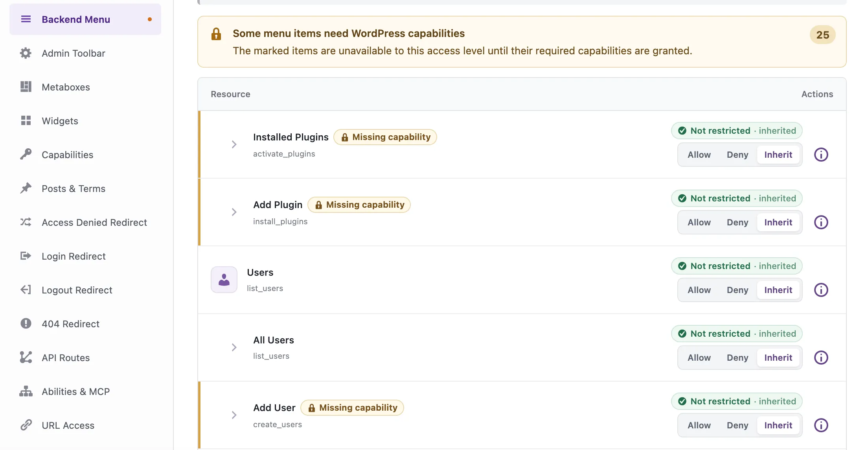Open the Posts & Terms section
The image size is (868, 450).
click(x=85, y=188)
